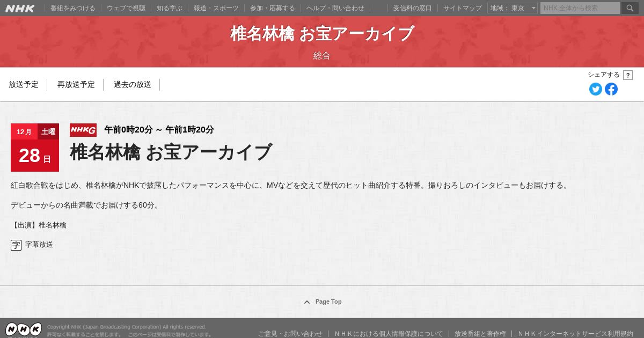The width and height of the screenshot is (644, 338).
Task: Open ウェブで視聴 menu
Action: [126, 8]
